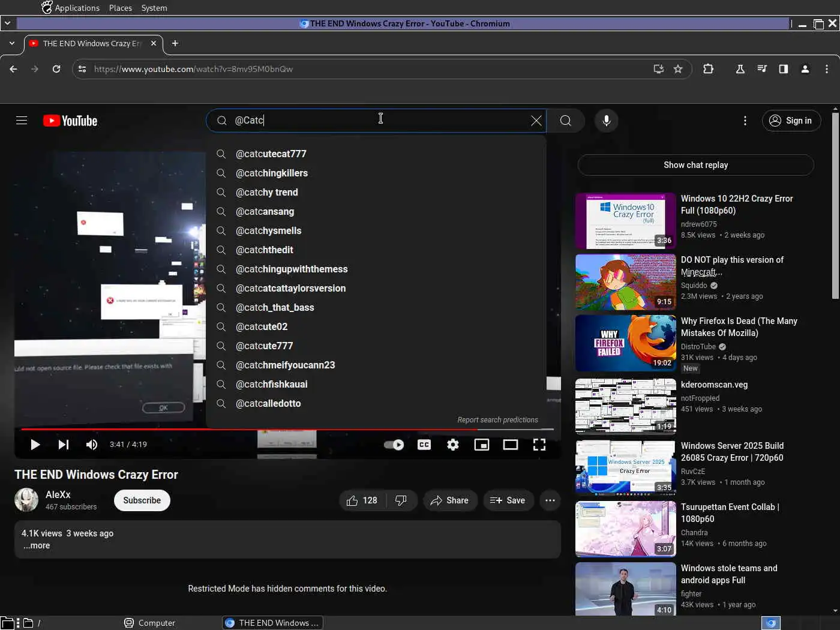Select suggestion @catchingkillers
840x630 pixels.
[376, 173]
